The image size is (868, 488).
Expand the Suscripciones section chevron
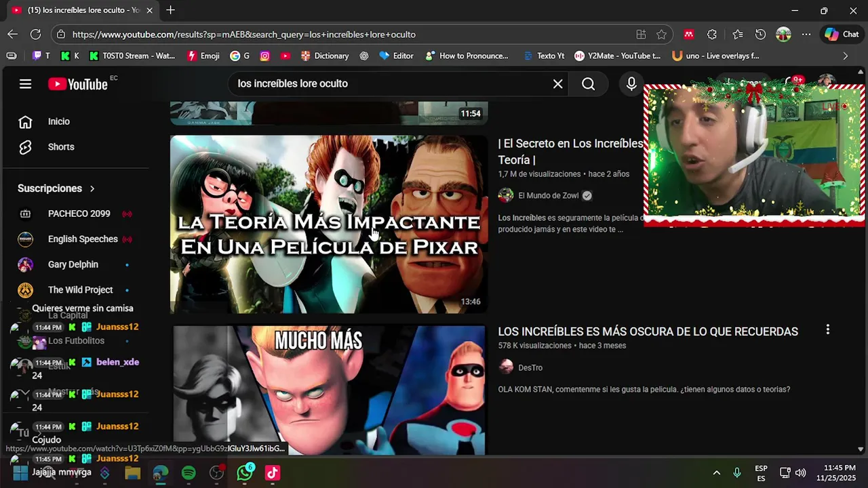[x=92, y=188]
